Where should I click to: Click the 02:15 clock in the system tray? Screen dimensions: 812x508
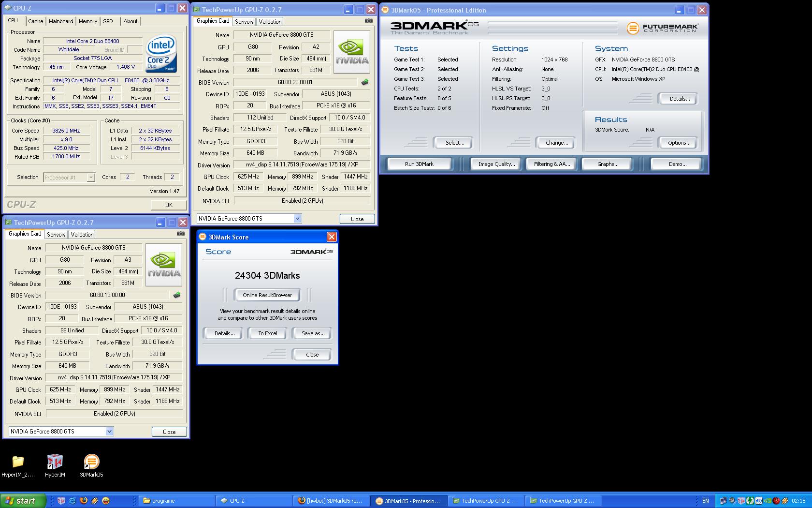point(798,501)
